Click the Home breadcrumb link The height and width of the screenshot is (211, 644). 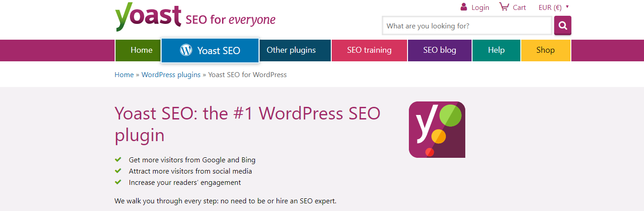124,75
